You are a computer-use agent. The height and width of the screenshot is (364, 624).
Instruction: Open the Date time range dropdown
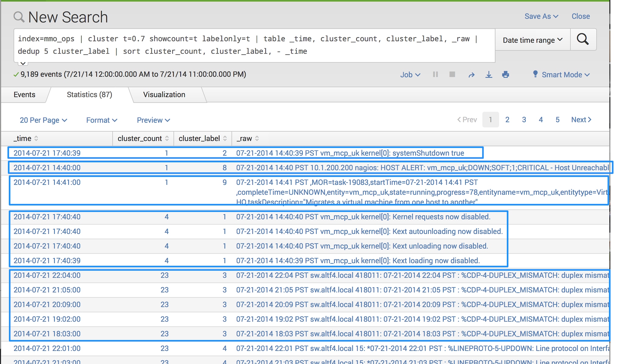(532, 40)
